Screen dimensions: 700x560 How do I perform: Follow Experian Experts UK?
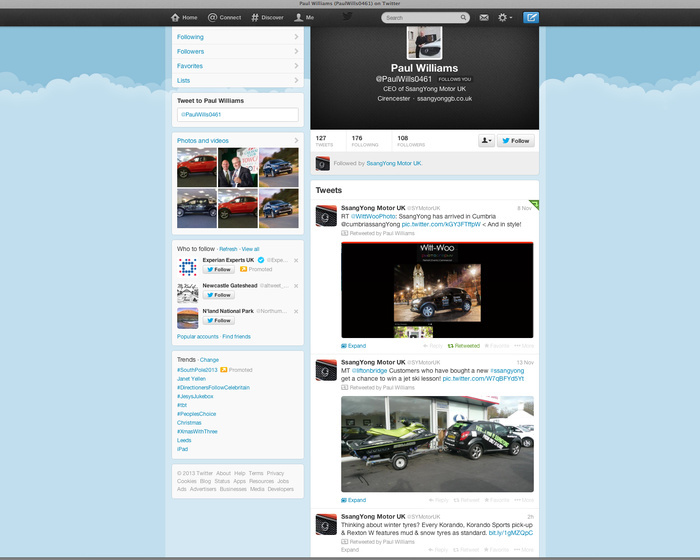[x=219, y=269]
